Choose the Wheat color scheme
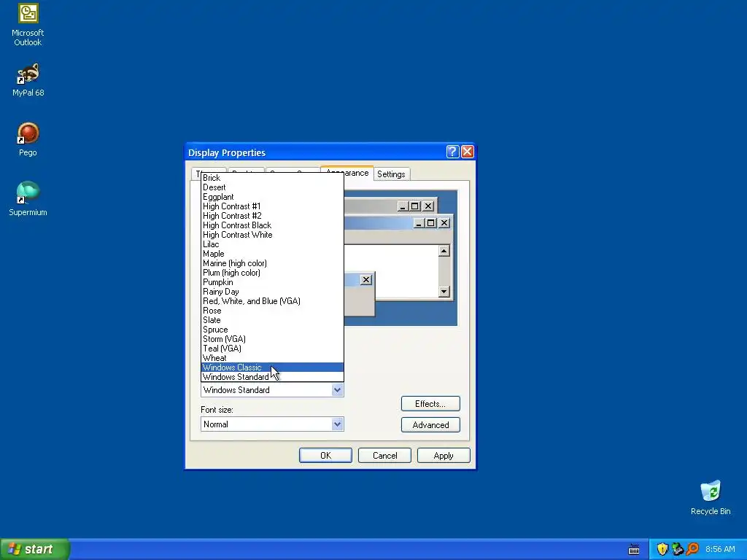This screenshot has height=560, width=747. pos(272,358)
